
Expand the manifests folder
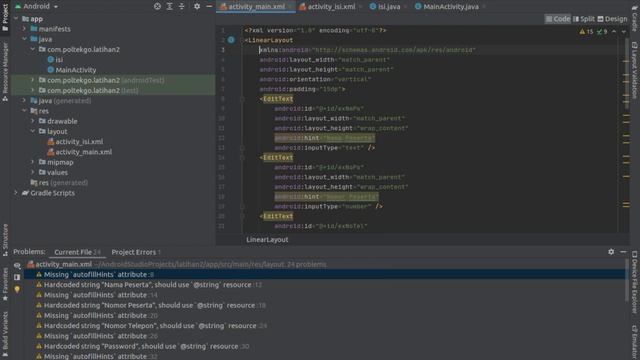[24, 29]
